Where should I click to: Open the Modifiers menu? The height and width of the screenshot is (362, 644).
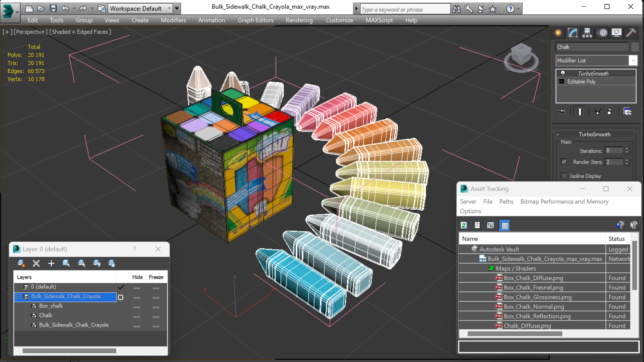[x=173, y=20]
